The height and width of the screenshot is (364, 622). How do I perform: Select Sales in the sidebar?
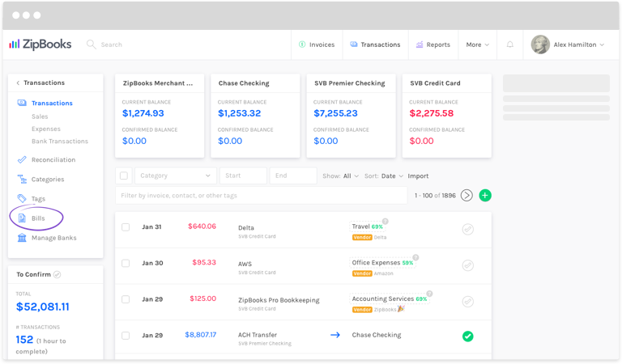click(x=40, y=116)
